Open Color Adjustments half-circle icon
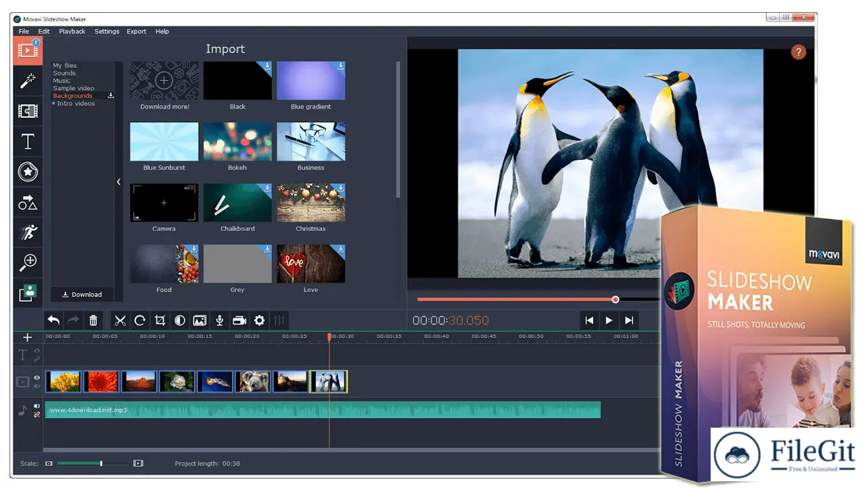Viewport: 868px width, 488px height. 180,321
